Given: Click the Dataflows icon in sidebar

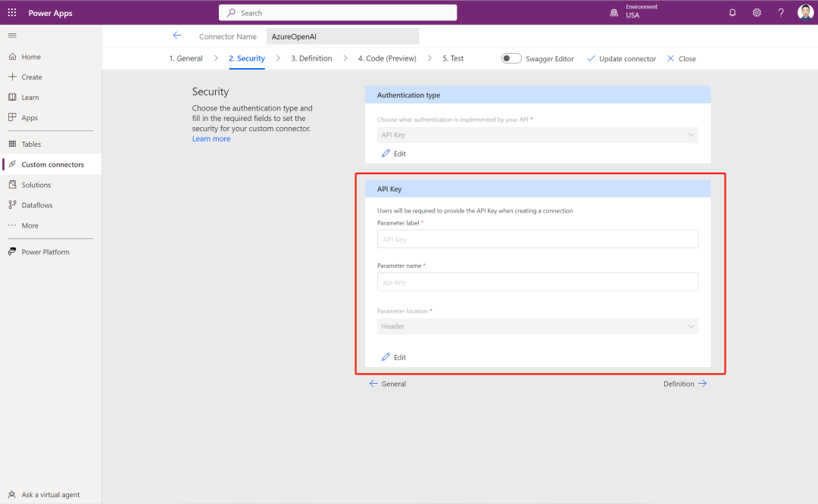Looking at the screenshot, I should coord(13,205).
